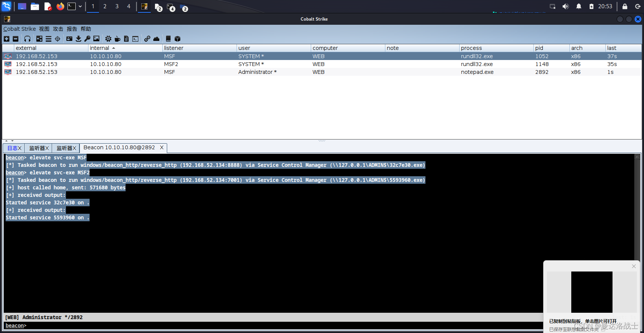This screenshot has width=644, height=333.
Task: Dismiss the clipboard screenshot notification
Action: point(634,266)
